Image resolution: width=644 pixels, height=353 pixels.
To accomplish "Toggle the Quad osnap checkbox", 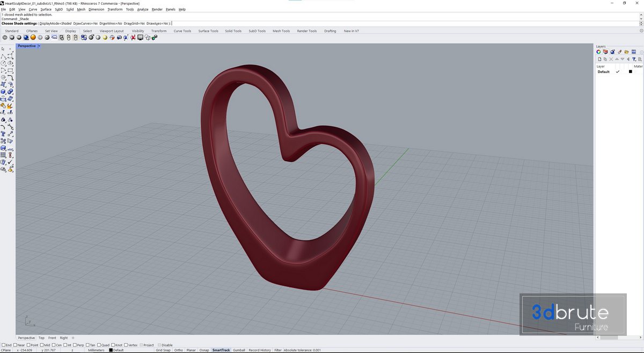I will click(99, 345).
